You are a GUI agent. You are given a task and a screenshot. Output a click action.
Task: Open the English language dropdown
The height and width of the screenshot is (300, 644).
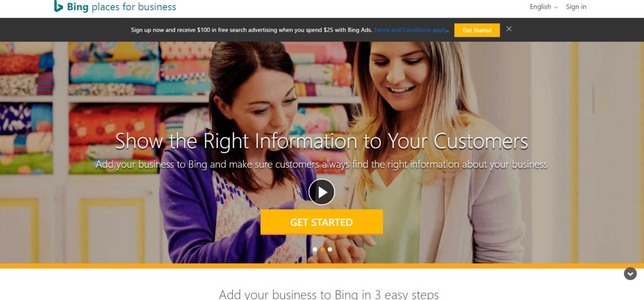pyautogui.click(x=544, y=7)
